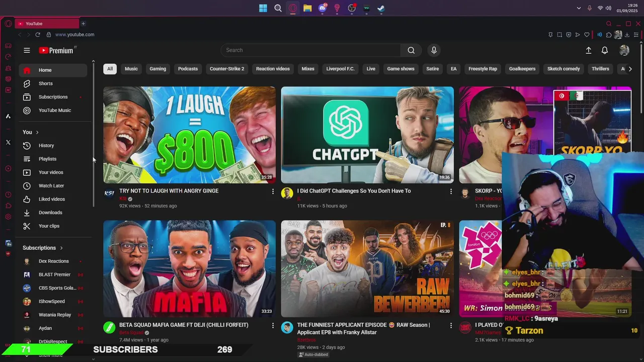Open the Opera menu logo icon

(8, 24)
